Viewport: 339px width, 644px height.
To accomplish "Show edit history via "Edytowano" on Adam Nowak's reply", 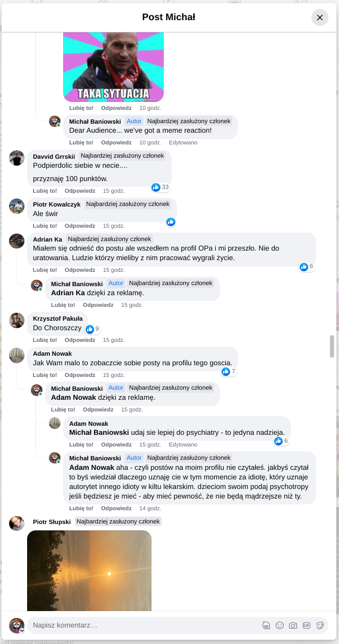I will point(183,444).
